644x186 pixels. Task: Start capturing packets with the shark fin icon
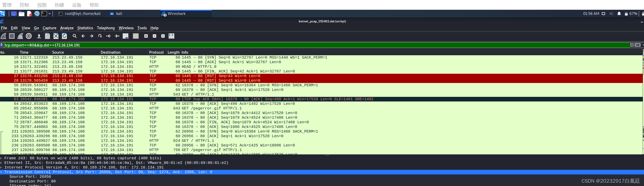4,36
